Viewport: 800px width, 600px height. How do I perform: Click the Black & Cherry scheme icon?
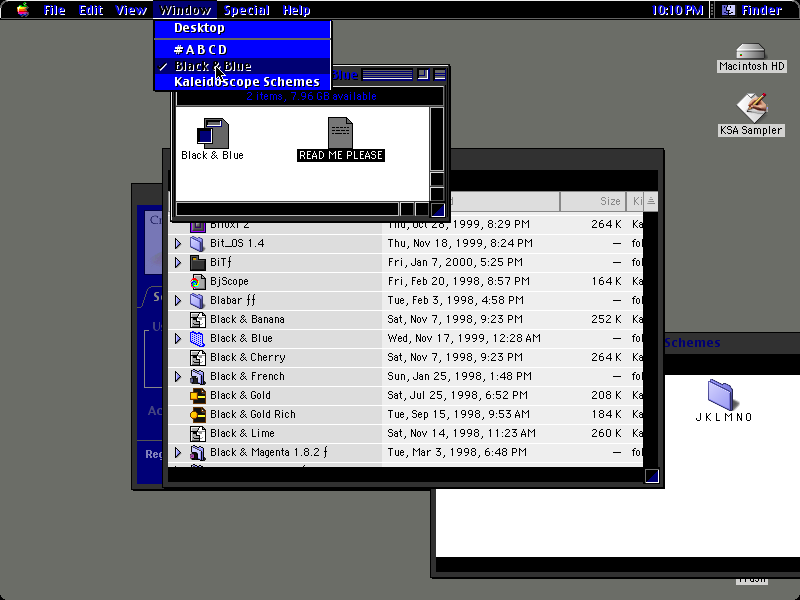point(197,357)
